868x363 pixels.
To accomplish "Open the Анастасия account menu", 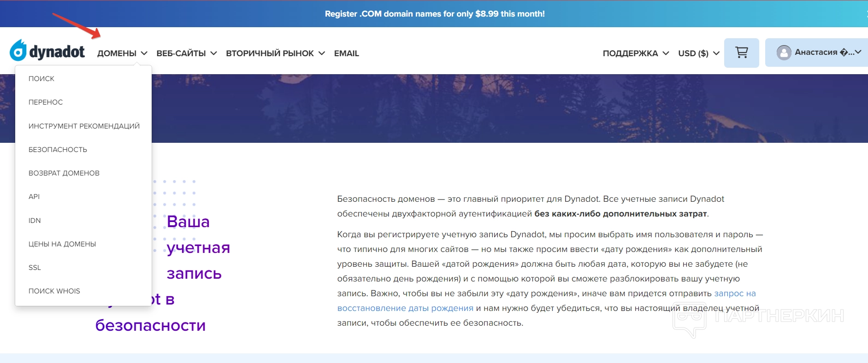I will point(816,53).
